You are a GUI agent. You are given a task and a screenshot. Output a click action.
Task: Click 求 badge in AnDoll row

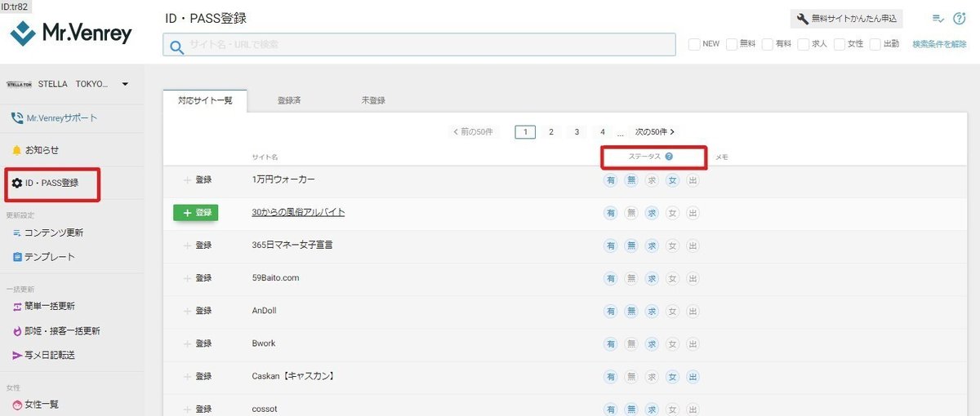652,311
